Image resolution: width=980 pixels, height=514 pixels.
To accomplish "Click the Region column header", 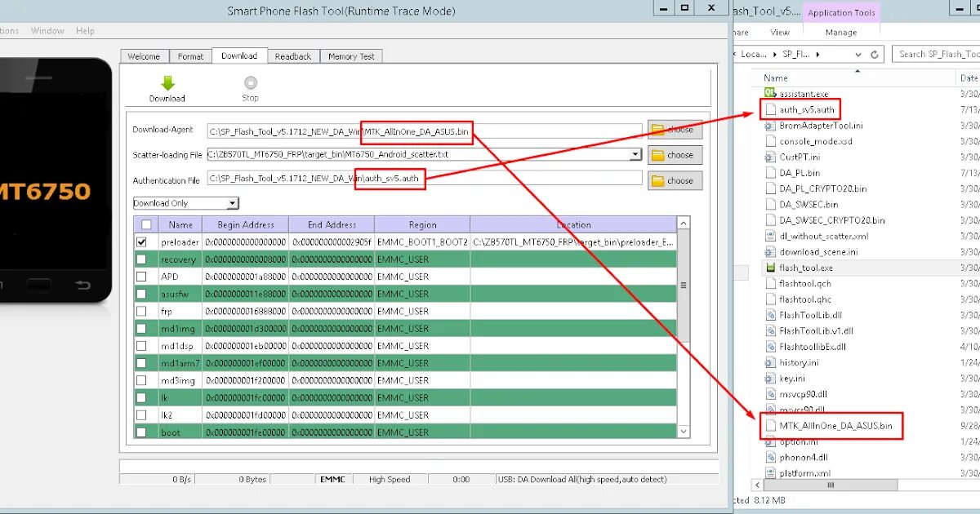I will pyautogui.click(x=422, y=224).
